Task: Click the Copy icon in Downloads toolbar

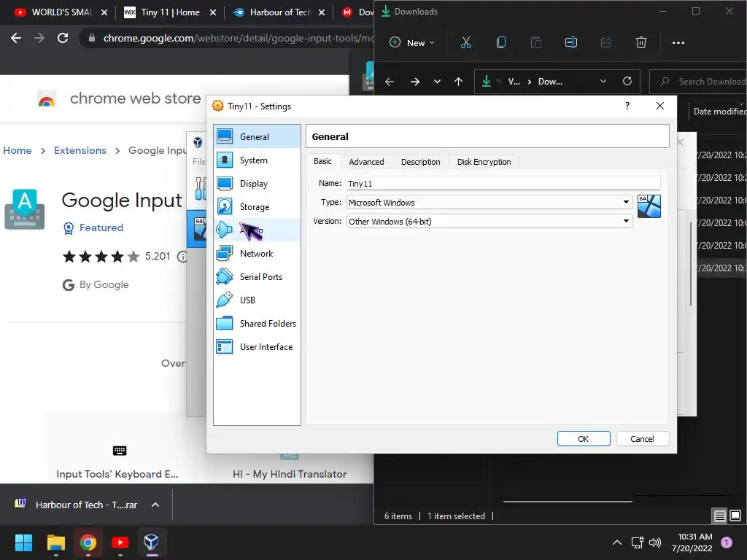Action: coord(500,42)
